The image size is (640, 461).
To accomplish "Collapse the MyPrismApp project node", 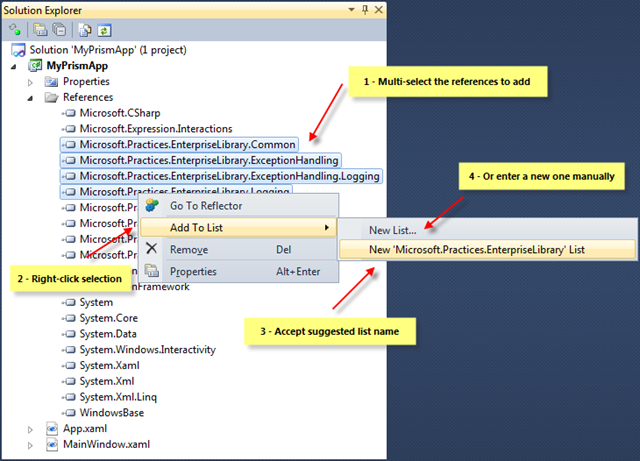I will tap(13, 66).
